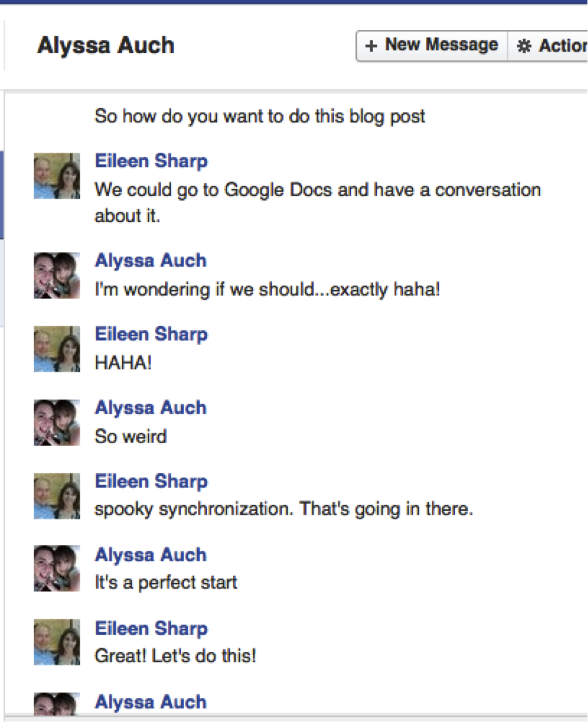Click Eileen Sharp name link above HAHA!

tap(151, 335)
